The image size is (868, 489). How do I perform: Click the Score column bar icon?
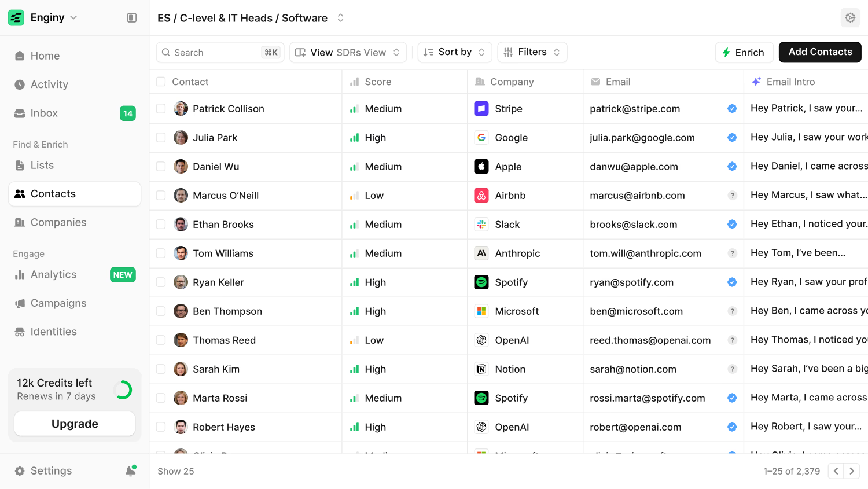click(355, 82)
